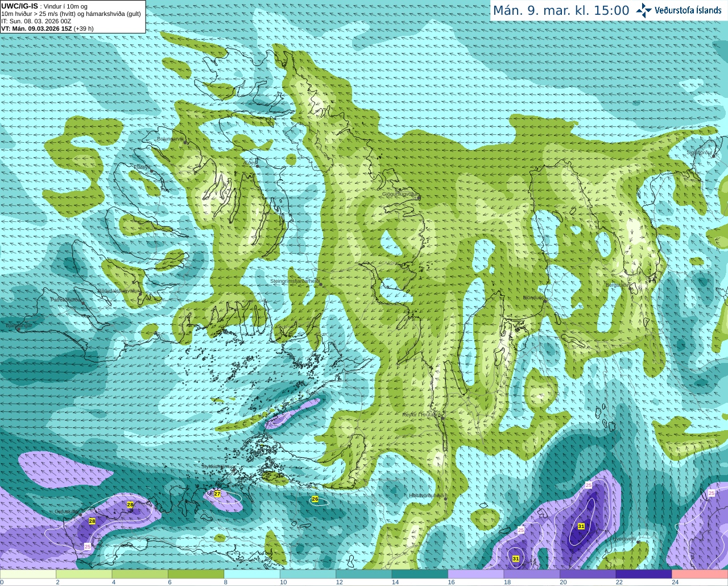Click the Siglufjörður station label
The width and height of the screenshot is (728, 586).
click(700, 152)
